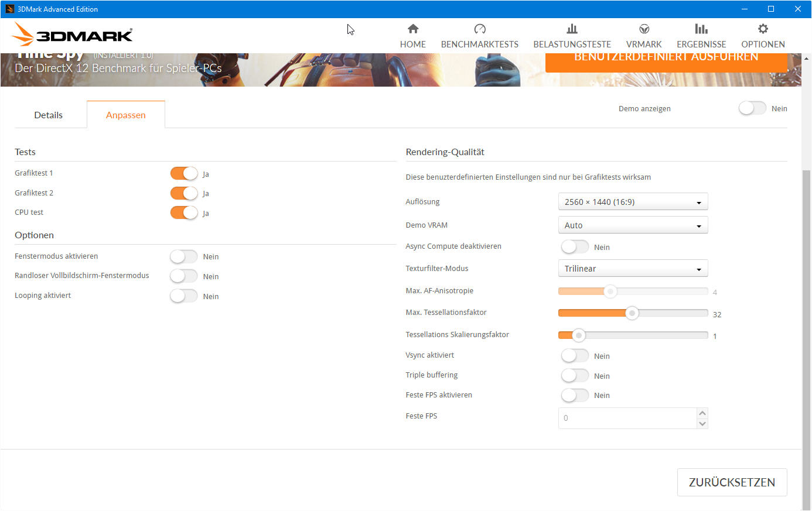
Task: Increase Feste FPS with up arrow
Action: pyautogui.click(x=702, y=413)
